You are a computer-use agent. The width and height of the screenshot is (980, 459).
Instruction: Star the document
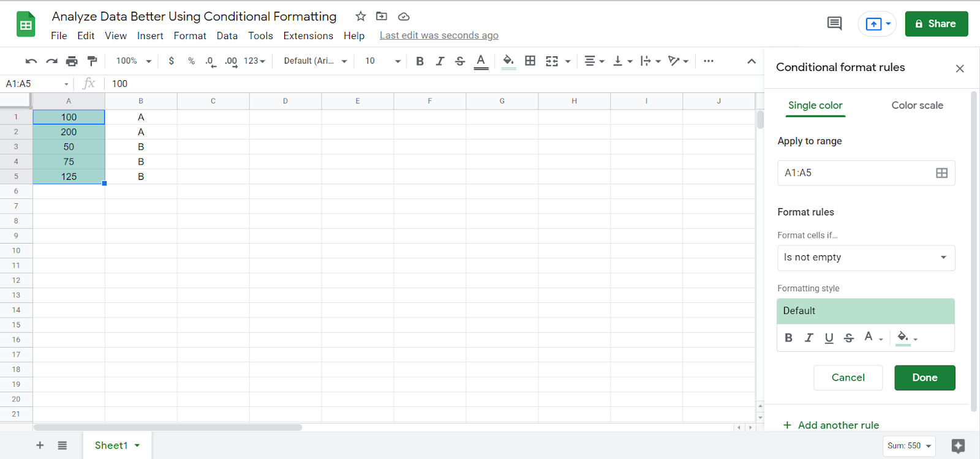point(361,17)
